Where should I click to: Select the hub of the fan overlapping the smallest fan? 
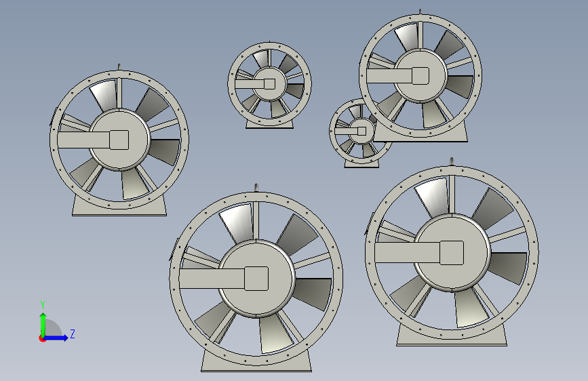pyautogui.click(x=420, y=76)
